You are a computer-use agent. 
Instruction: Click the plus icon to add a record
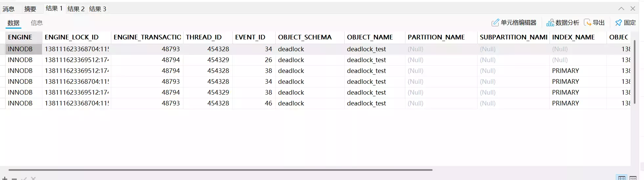tap(5, 178)
